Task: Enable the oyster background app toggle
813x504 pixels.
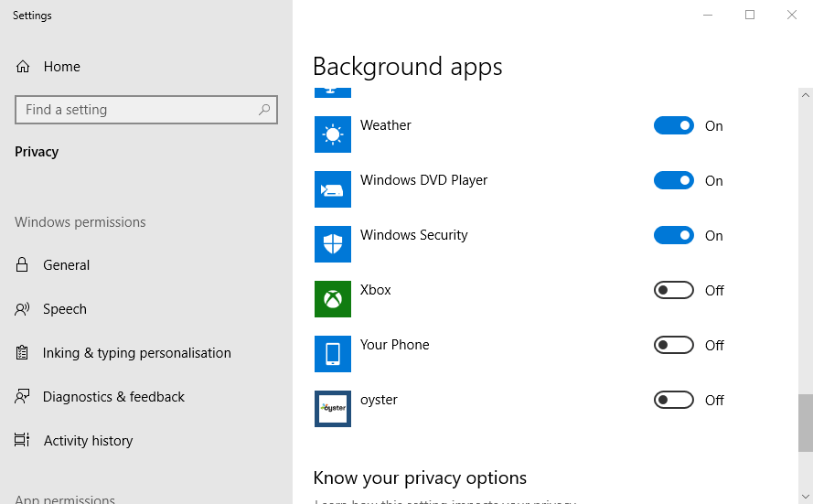Action: click(674, 401)
